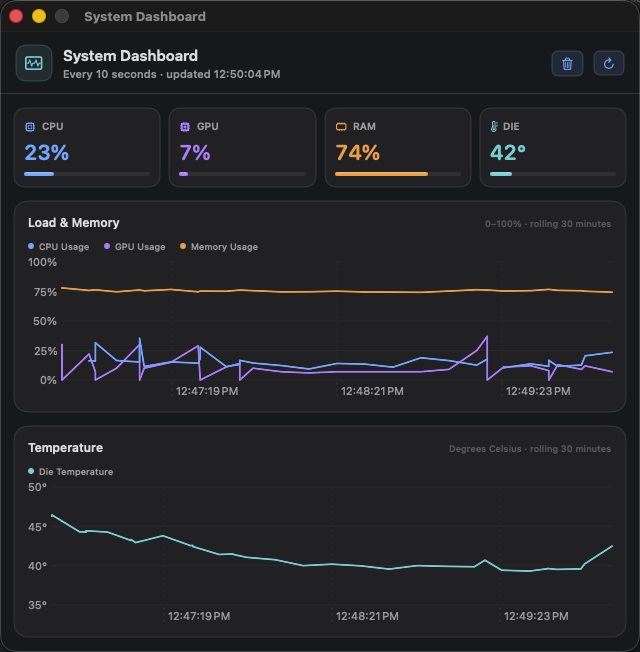Click the 74% RAM value

(358, 153)
